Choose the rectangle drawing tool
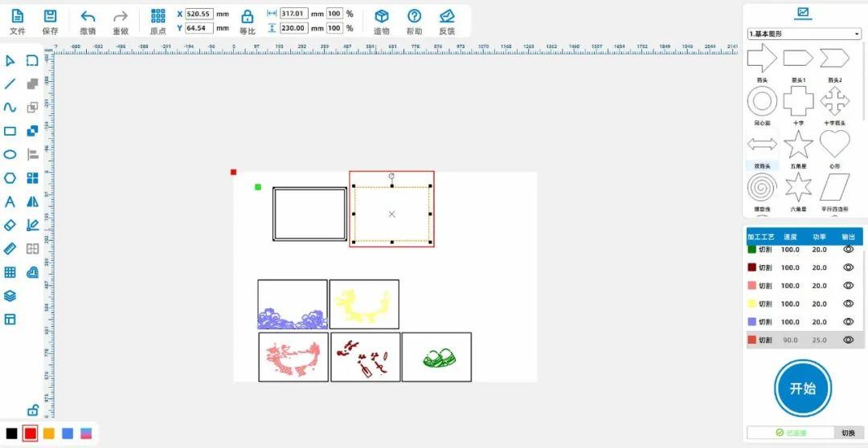Image resolution: width=868 pixels, height=448 pixels. (x=10, y=131)
